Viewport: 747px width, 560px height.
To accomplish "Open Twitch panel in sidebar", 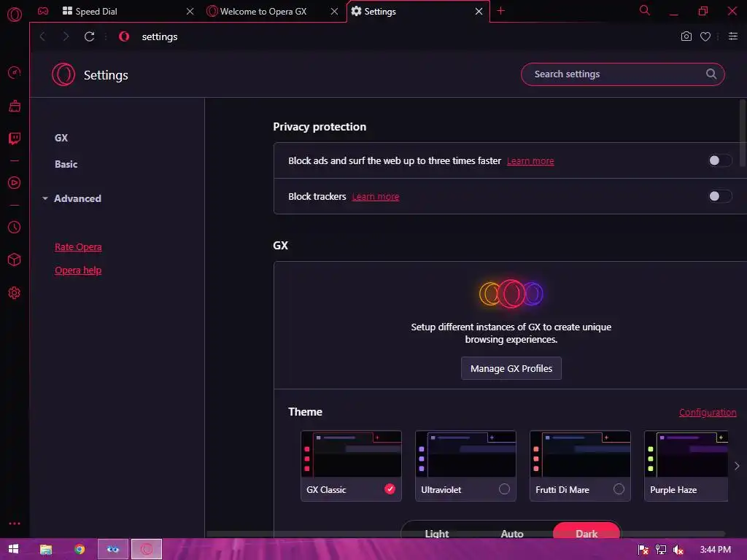I will [x=15, y=139].
